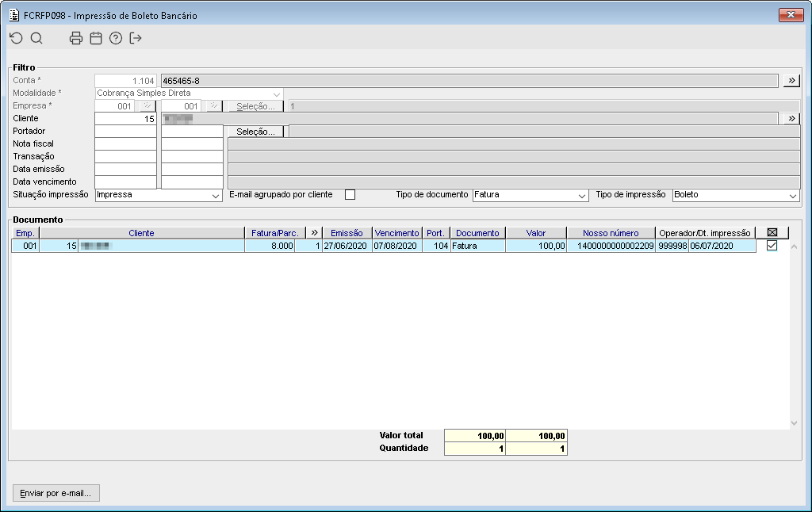Click the double-arrow column header in grid

coord(314,233)
